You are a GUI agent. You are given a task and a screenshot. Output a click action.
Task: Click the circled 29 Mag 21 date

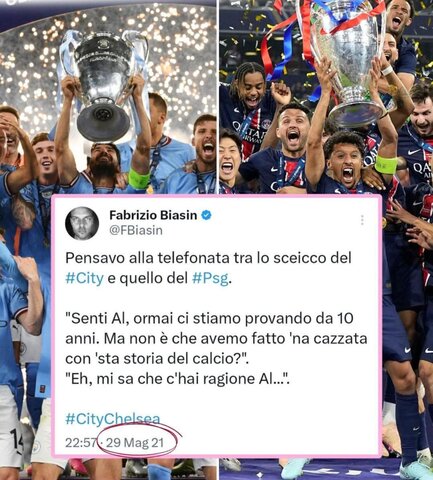tap(135, 443)
